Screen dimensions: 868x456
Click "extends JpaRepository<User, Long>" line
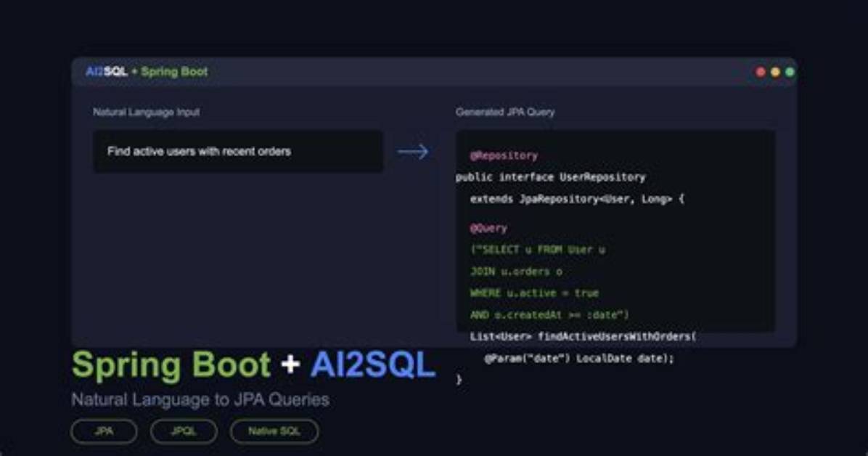coord(578,199)
